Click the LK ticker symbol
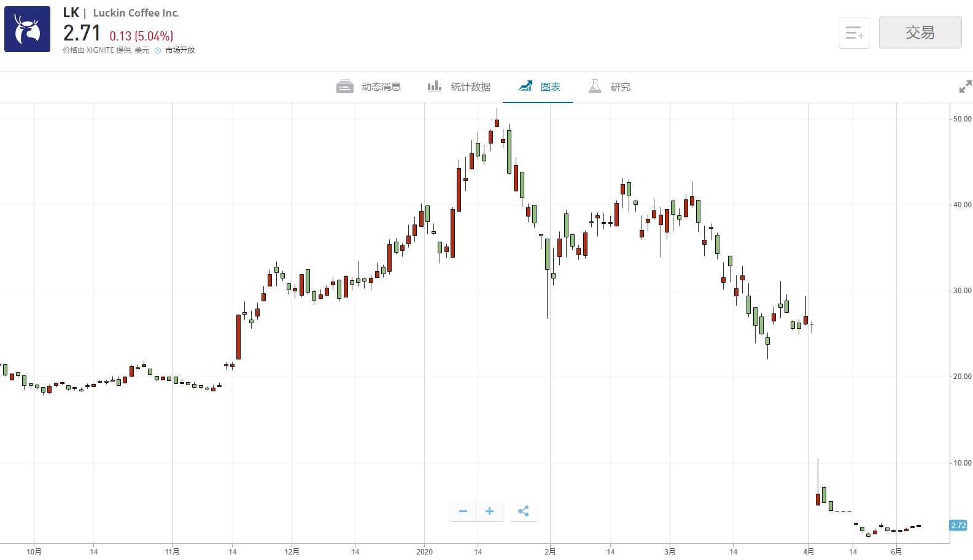The height and width of the screenshot is (560, 973). pyautogui.click(x=71, y=13)
